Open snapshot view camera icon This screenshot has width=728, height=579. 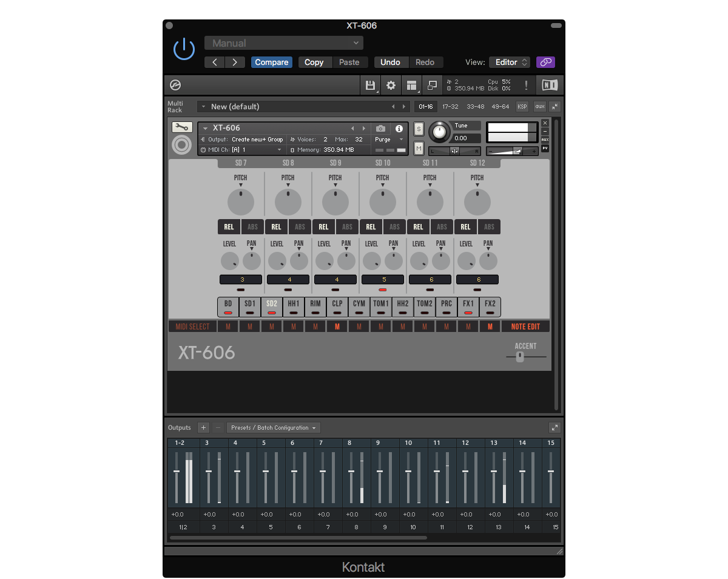(x=380, y=129)
